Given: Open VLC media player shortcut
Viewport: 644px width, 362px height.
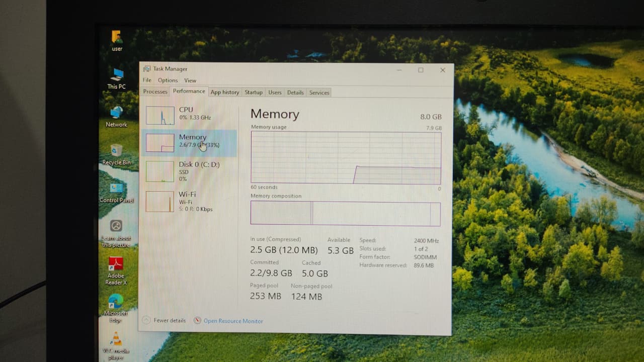Looking at the screenshot, I should [116, 339].
